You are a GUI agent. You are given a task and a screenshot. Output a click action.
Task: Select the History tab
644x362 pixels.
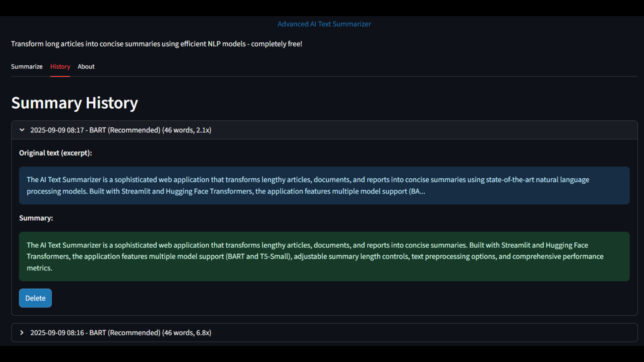pos(60,66)
